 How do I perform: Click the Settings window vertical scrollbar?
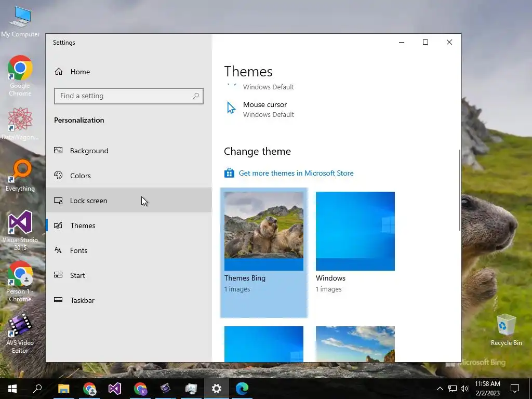[460, 190]
